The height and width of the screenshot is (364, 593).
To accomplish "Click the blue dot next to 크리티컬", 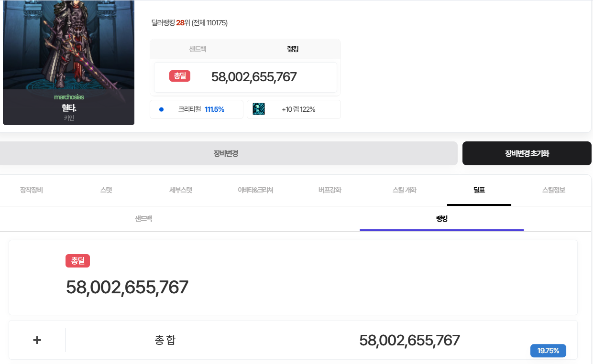I will click(x=161, y=109).
